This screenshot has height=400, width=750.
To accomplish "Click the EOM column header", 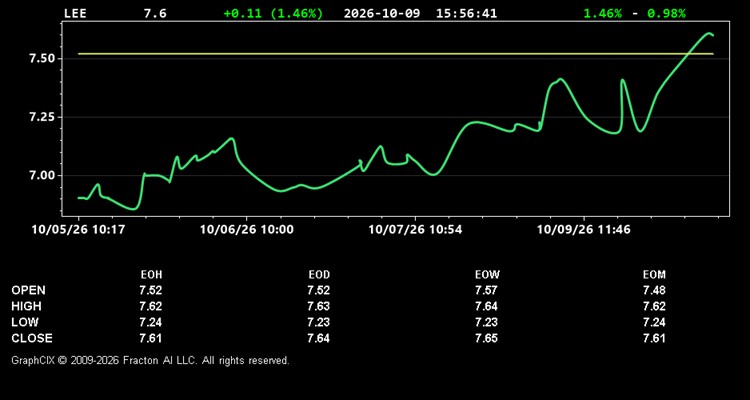I will (x=654, y=275).
